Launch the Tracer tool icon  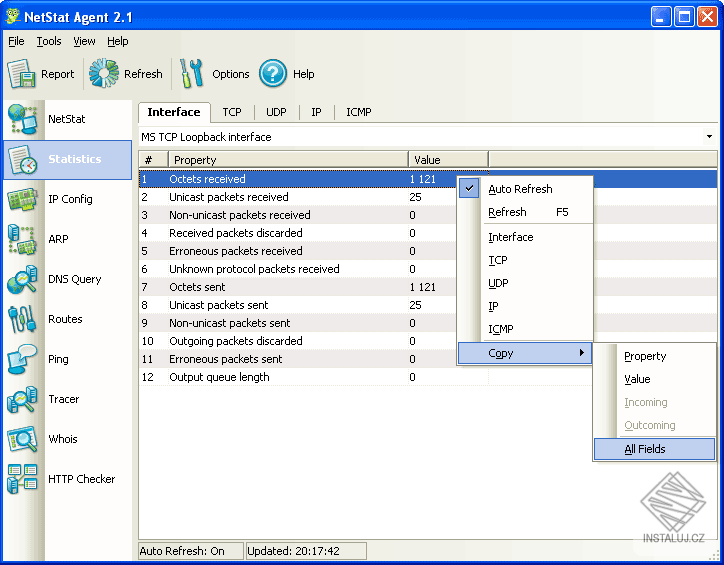(x=23, y=399)
